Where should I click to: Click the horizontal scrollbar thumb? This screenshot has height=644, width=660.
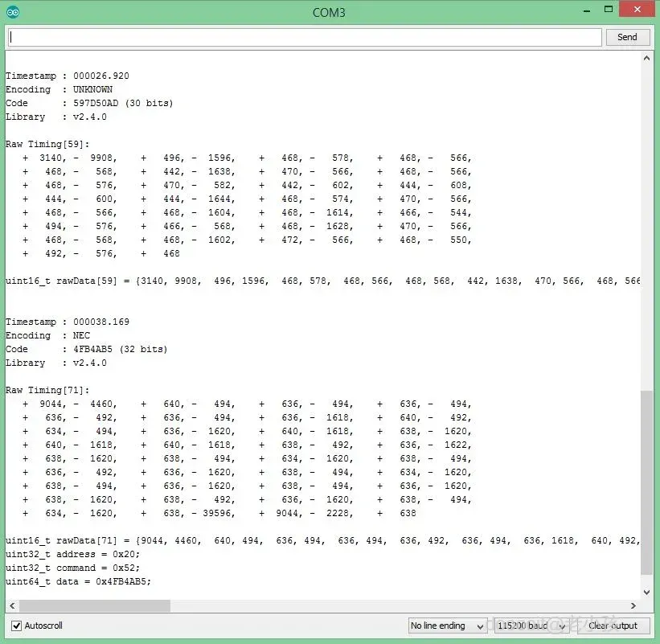click(x=95, y=605)
